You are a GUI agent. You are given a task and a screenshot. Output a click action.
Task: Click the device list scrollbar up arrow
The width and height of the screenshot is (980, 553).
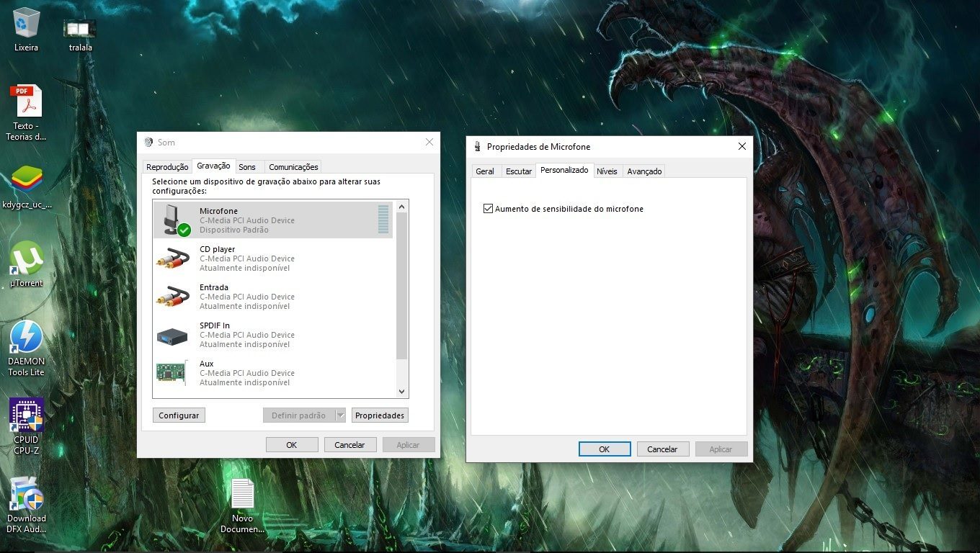pyautogui.click(x=402, y=207)
